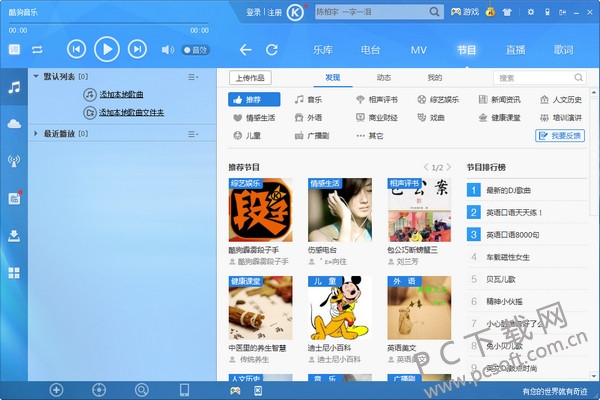This screenshot has height=400, width=600.
Task: Open the lyrics 词 button
Action: coord(14,50)
